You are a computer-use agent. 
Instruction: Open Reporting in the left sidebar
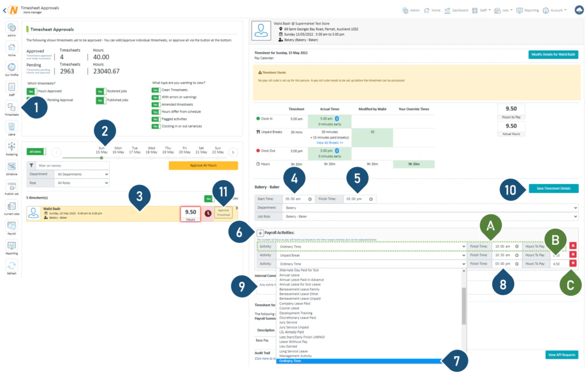point(11,246)
